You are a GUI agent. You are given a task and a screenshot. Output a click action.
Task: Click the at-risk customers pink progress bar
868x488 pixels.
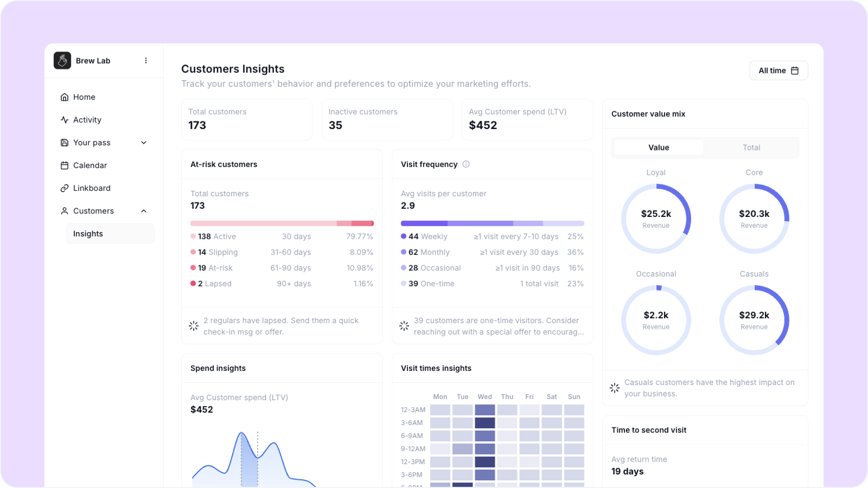[x=282, y=223]
